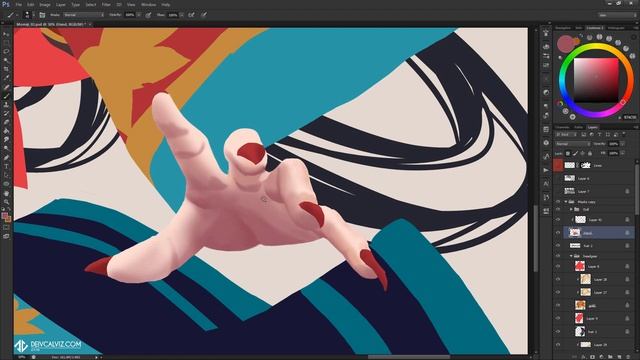This screenshot has width=640, height=360.
Task: Collapse the top layer group above Layer 41
Action: coord(566,202)
